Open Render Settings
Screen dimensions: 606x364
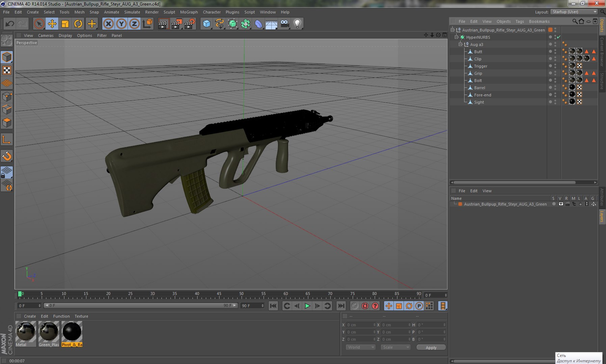190,24
